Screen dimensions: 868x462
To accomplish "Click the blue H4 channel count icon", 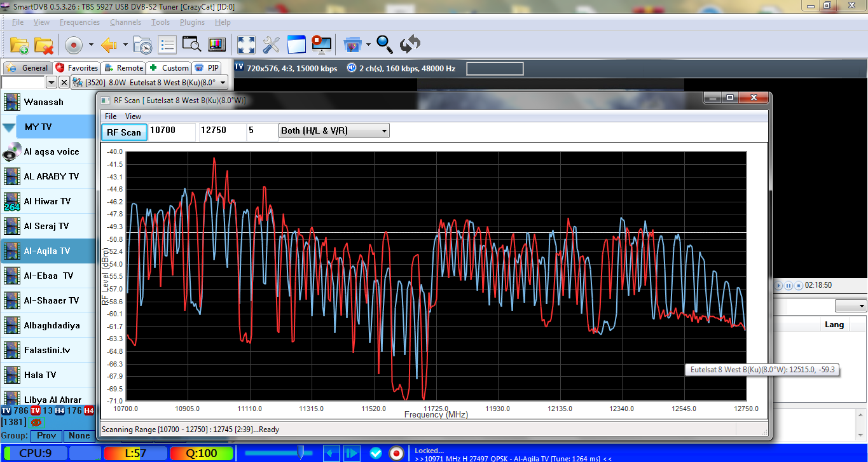I will click(60, 410).
